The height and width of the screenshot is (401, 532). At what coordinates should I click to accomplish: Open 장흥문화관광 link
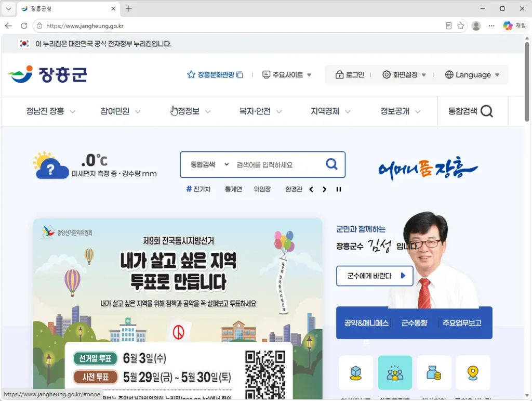pos(215,75)
